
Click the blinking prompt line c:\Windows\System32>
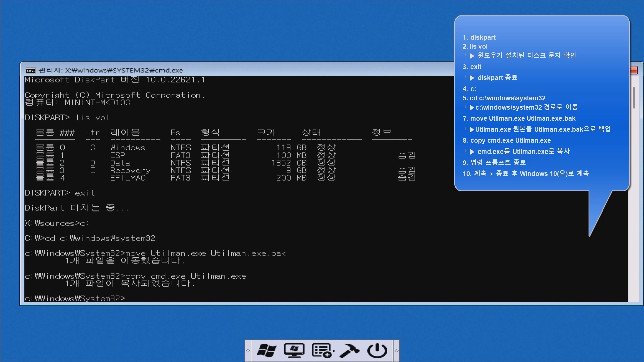coord(75,298)
